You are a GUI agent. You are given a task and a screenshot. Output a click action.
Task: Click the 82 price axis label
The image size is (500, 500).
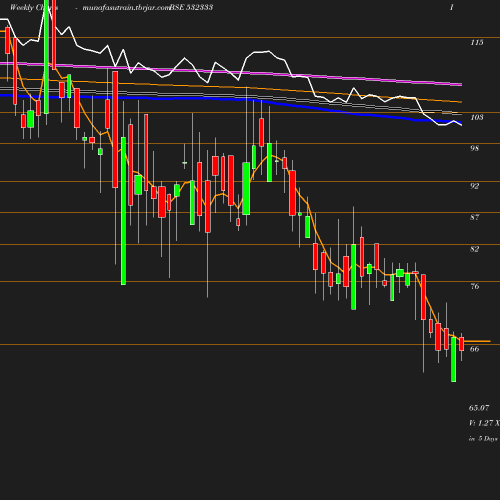(x=475, y=249)
